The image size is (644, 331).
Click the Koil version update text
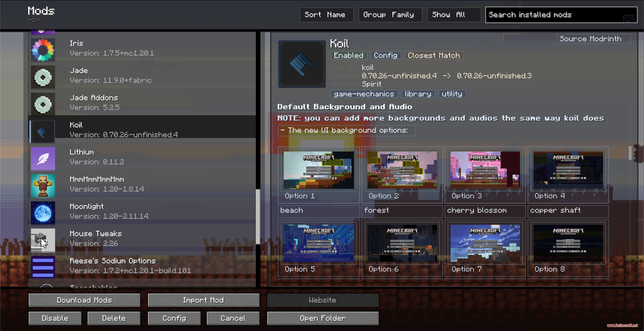pos(447,76)
